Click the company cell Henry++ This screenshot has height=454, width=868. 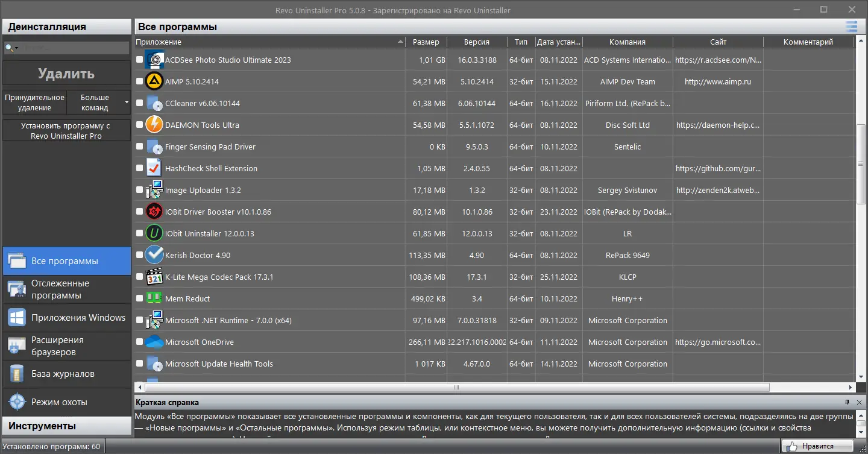click(627, 298)
